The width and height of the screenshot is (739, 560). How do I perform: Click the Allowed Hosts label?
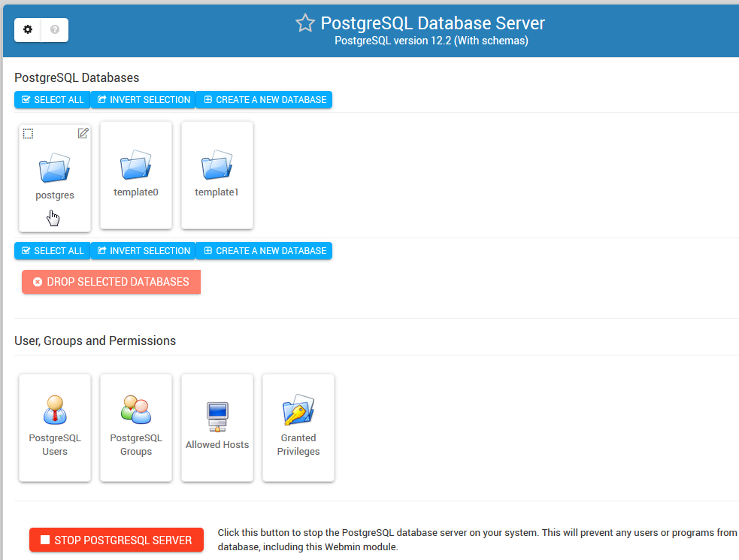(217, 444)
